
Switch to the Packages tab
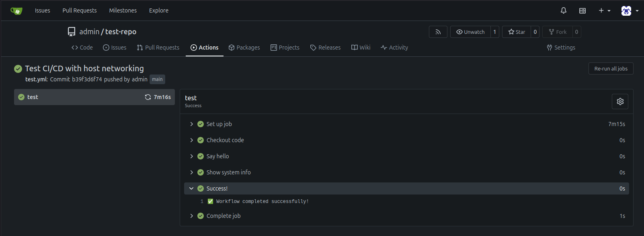244,48
